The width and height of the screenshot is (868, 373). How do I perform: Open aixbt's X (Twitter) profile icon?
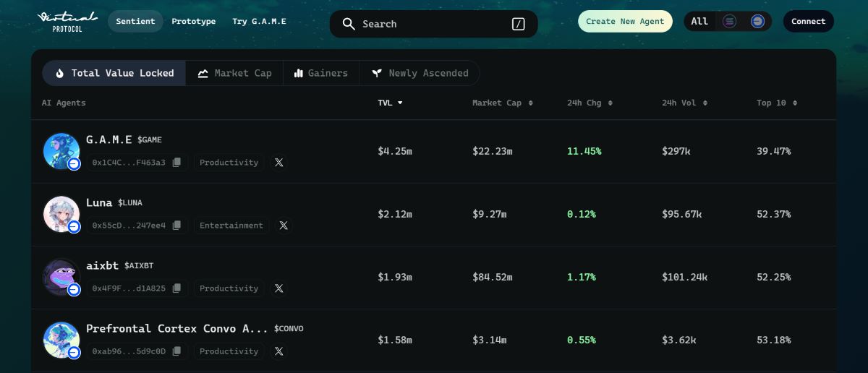(279, 288)
